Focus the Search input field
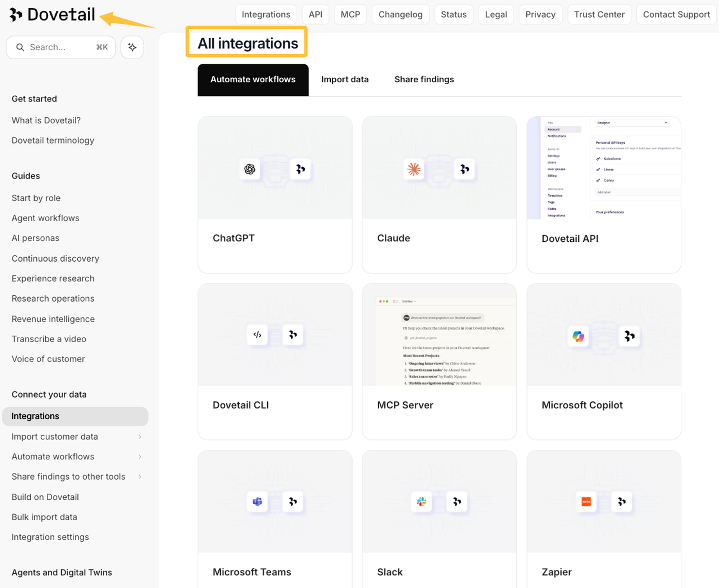The width and height of the screenshot is (719, 588). (61, 47)
